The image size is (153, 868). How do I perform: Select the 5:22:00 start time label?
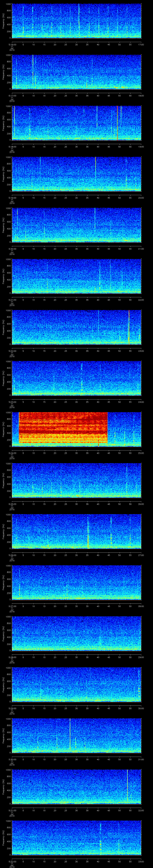12,351
